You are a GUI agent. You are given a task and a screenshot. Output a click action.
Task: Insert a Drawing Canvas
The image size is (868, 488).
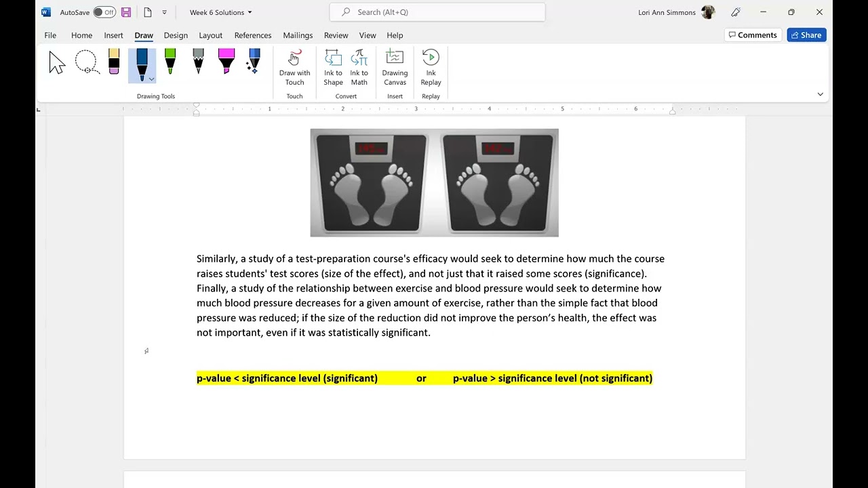pos(395,68)
